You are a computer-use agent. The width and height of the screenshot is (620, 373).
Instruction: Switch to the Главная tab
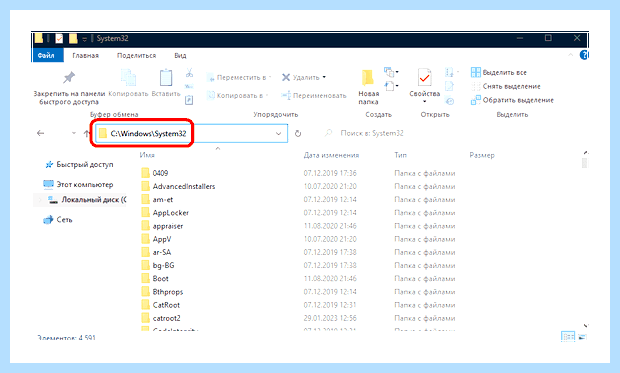pyautogui.click(x=85, y=55)
